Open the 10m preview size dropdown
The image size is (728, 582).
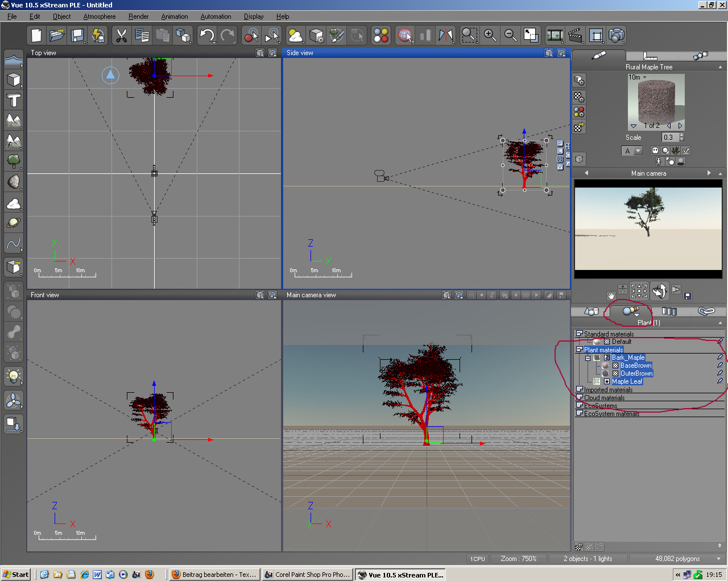click(x=645, y=77)
